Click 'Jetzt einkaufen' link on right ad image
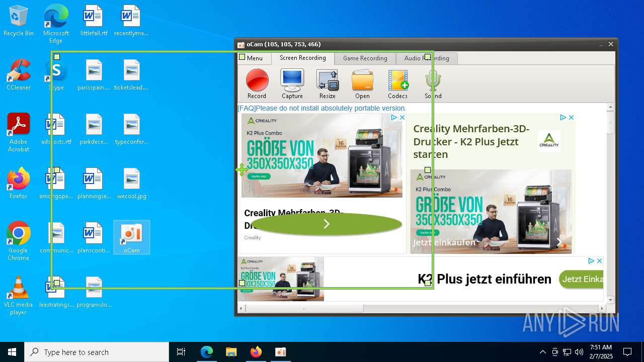644x362 pixels. pyautogui.click(x=444, y=242)
